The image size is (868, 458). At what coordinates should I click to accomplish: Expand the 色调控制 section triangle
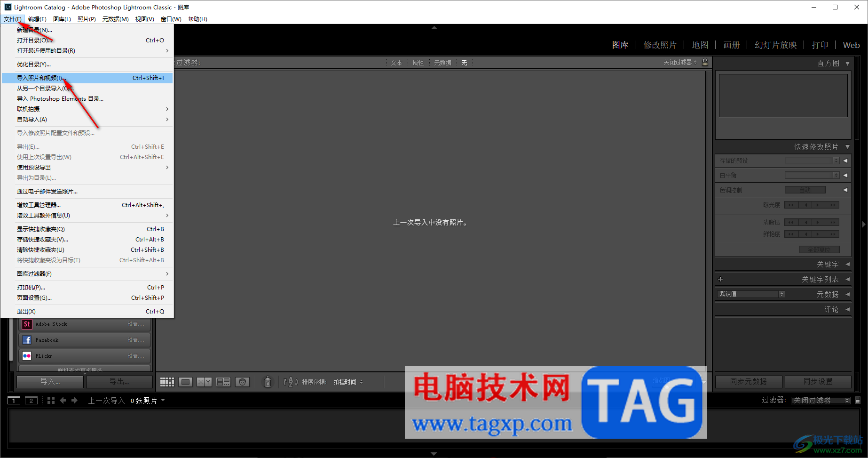click(845, 190)
